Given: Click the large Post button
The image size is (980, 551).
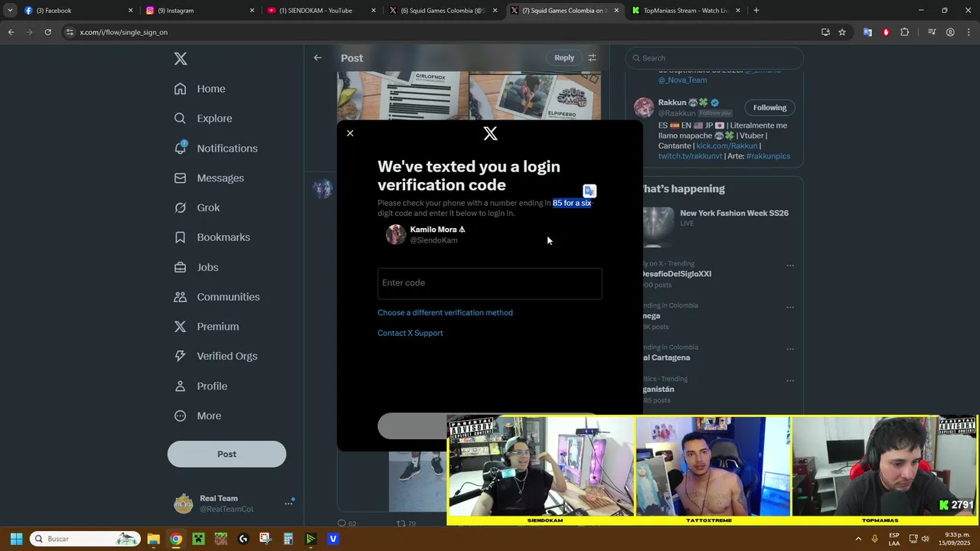Looking at the screenshot, I should [227, 454].
